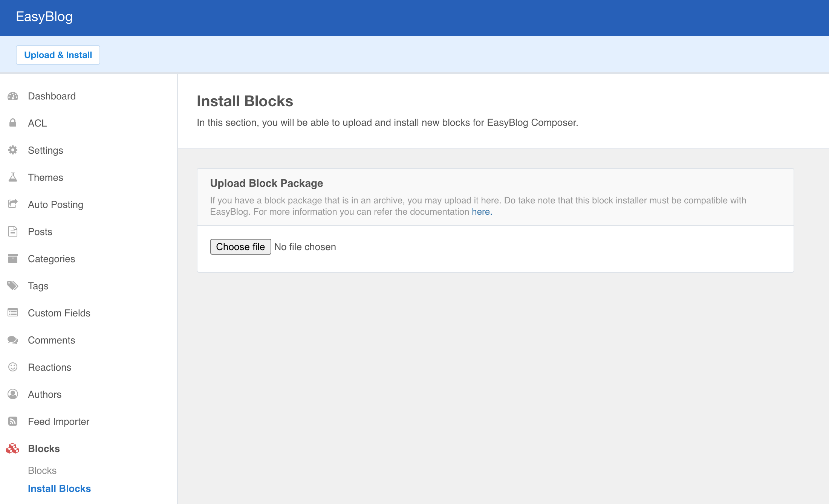
Task: Click the Auto Posting share icon
Action: pyautogui.click(x=13, y=204)
